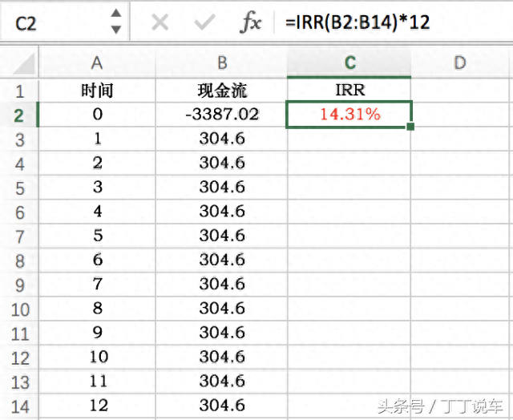Click cell A9 with value 7
The width and height of the screenshot is (513, 420).
(97, 285)
